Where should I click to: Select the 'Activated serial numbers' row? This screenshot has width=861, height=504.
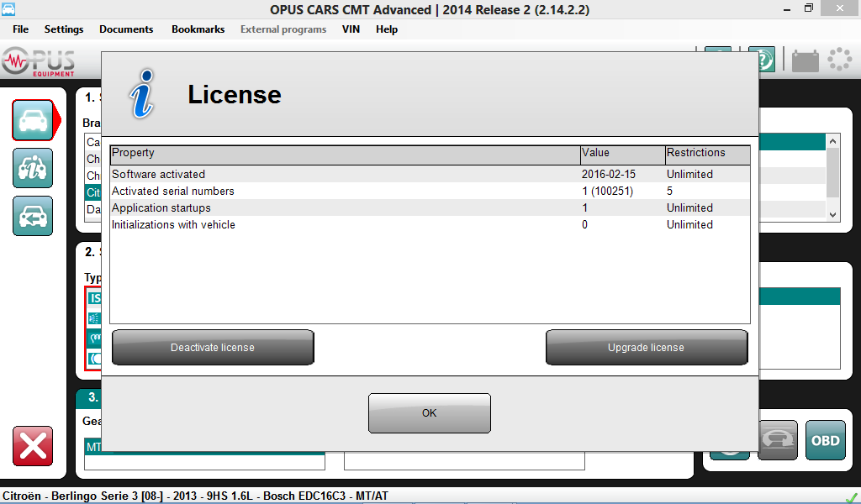click(430, 192)
